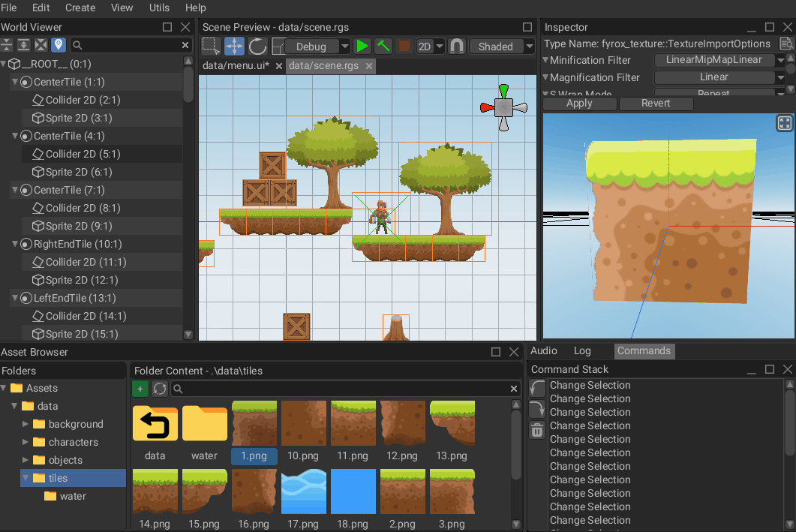Image resolution: width=796 pixels, height=532 pixels.
Task: Click the green Play button
Action: (362, 46)
